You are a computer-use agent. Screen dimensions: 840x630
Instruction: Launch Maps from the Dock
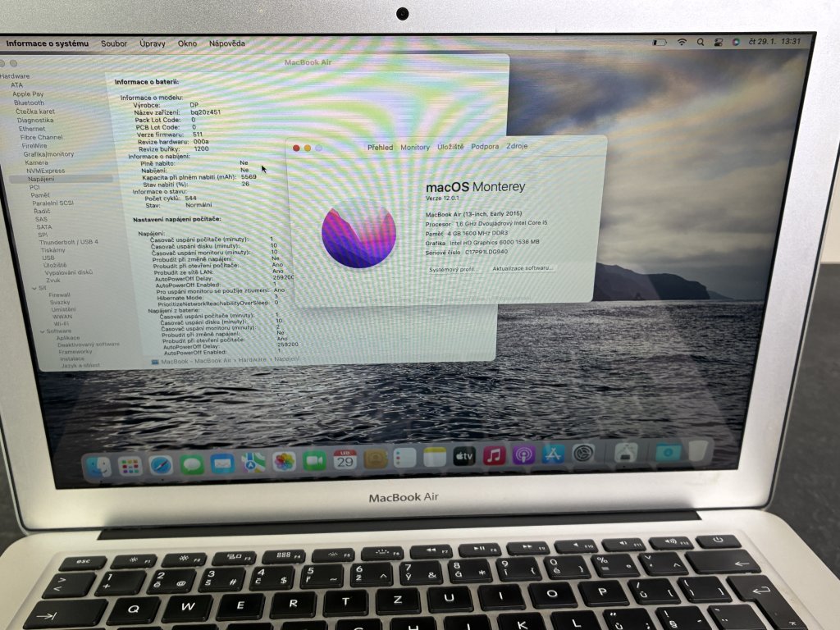click(x=253, y=463)
